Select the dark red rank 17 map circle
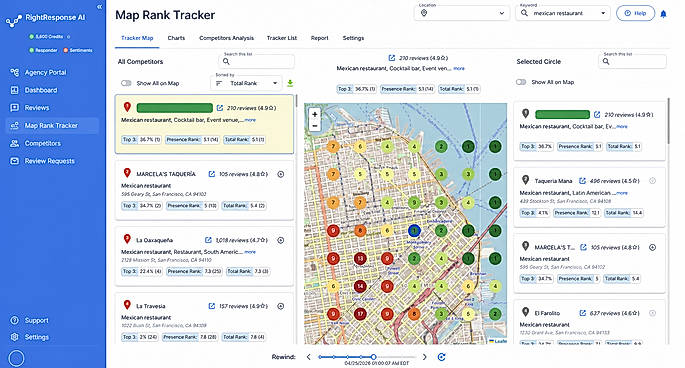 (x=360, y=313)
